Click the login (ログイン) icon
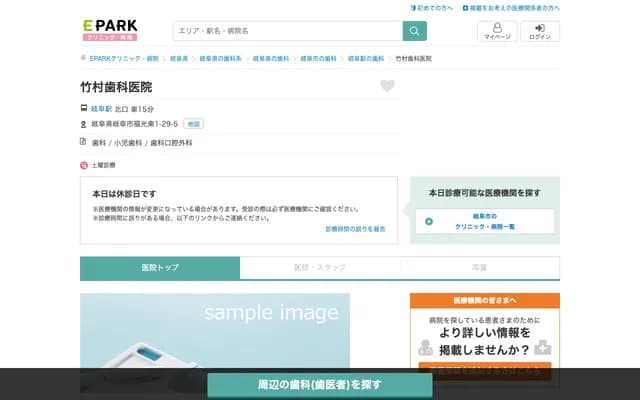Screen dimensions: 640x400 click(540, 31)
